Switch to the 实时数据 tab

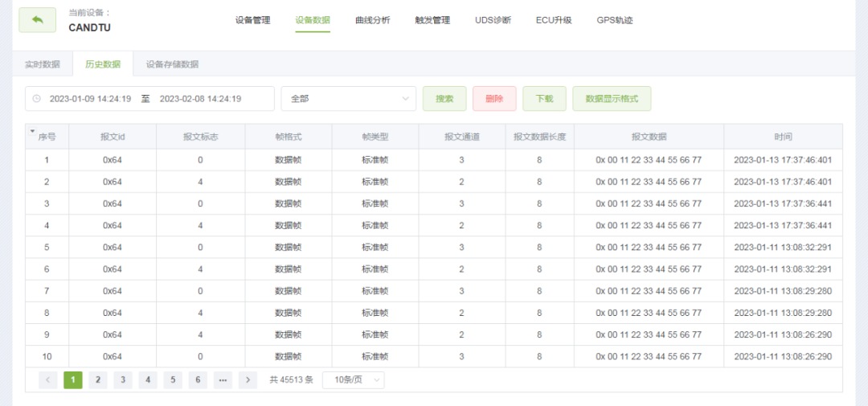(x=43, y=64)
